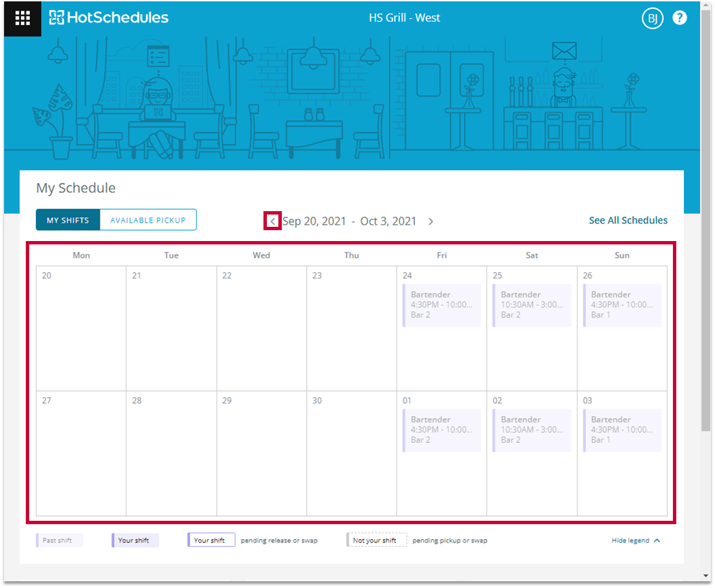Go to next date range arrow

pos(430,221)
